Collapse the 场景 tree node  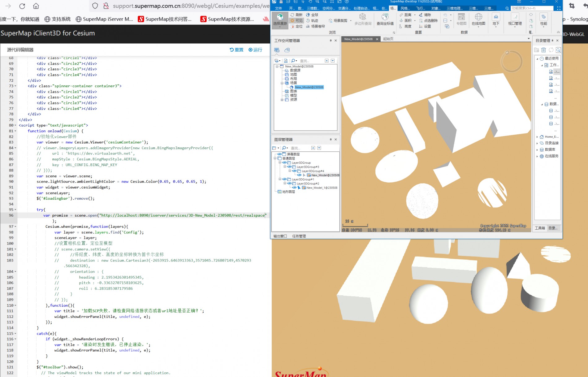pos(282,83)
